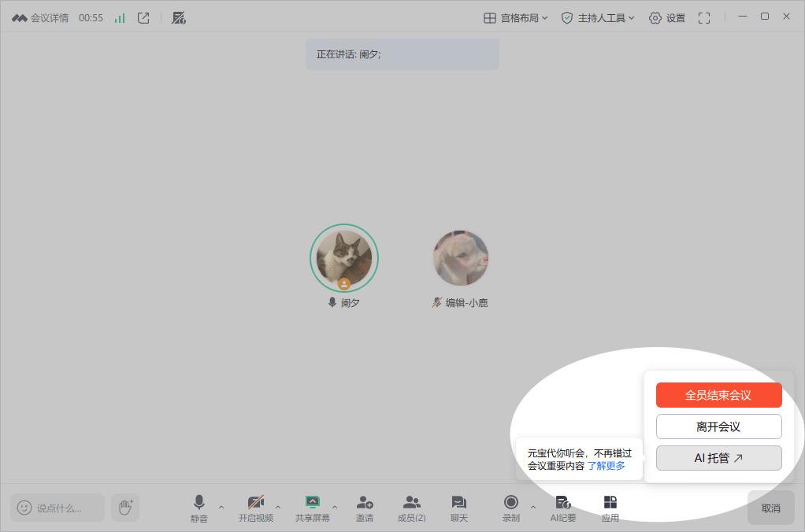
Task: Toggle mute with the 静音 microphone
Action: 198,501
